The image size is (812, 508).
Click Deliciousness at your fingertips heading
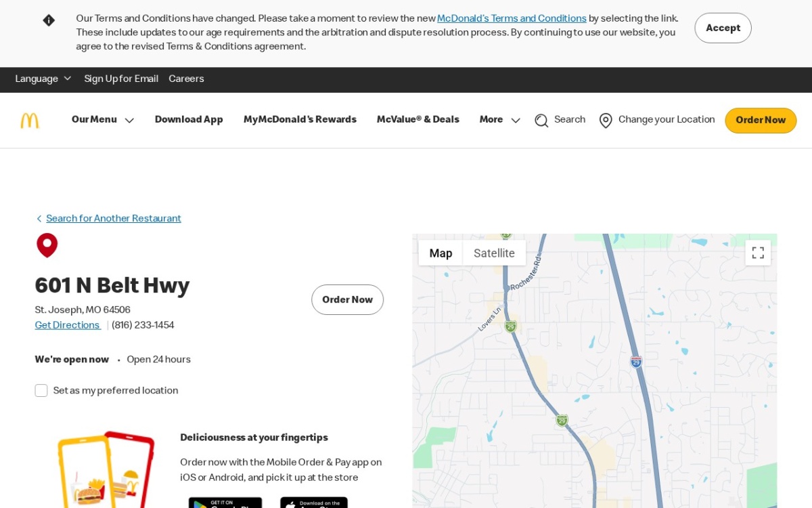tap(254, 438)
